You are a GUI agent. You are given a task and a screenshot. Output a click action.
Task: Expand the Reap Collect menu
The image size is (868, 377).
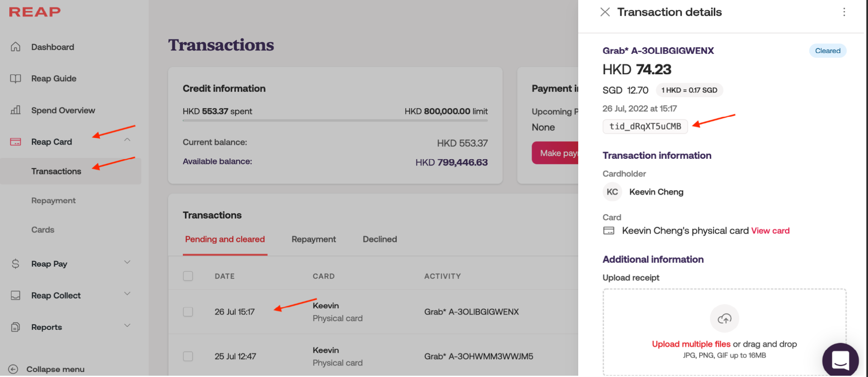[127, 294]
